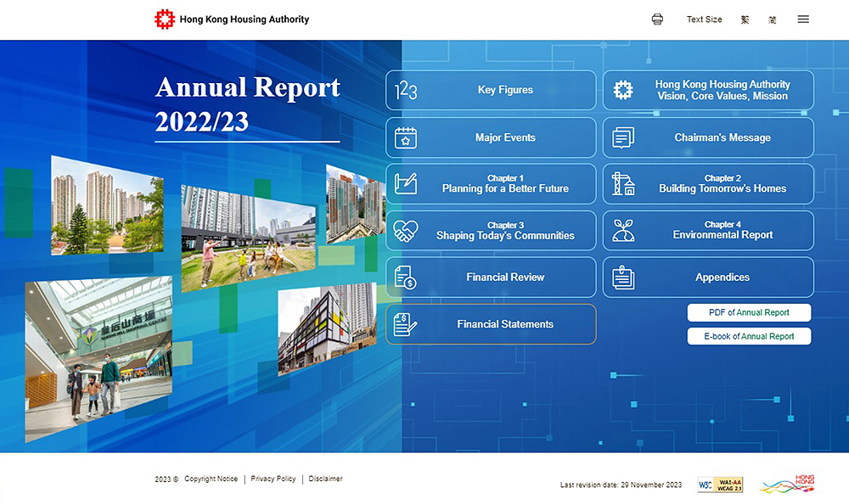The width and height of the screenshot is (849, 504).
Task: Select the pen document icon for Financial Statements
Action: [x=406, y=323]
